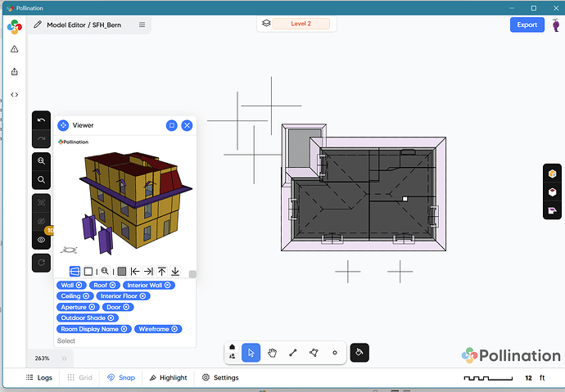Image resolution: width=565 pixels, height=392 pixels.
Task: Open the warnings triangle icon in sidebar
Action: click(x=14, y=49)
